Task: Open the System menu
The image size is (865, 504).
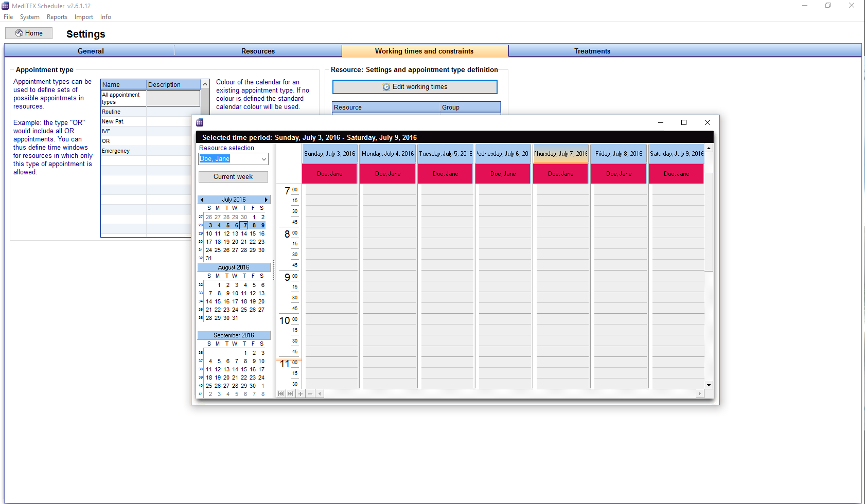Action: [x=29, y=17]
